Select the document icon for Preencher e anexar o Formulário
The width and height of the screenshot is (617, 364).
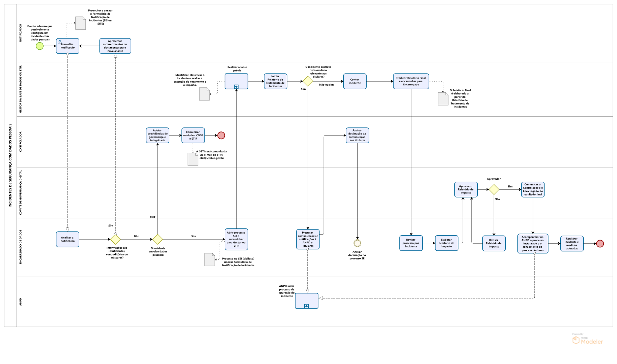81,23
